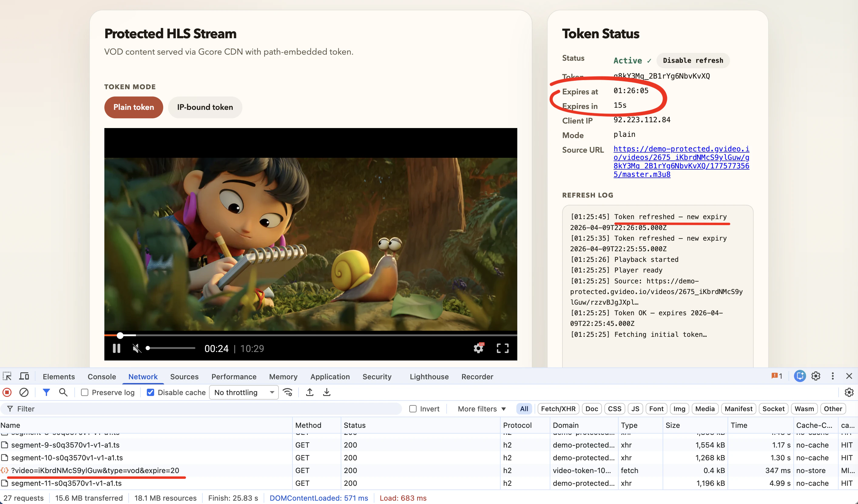Switch to the Memory tab
This screenshot has height=504, width=858.
point(283,377)
